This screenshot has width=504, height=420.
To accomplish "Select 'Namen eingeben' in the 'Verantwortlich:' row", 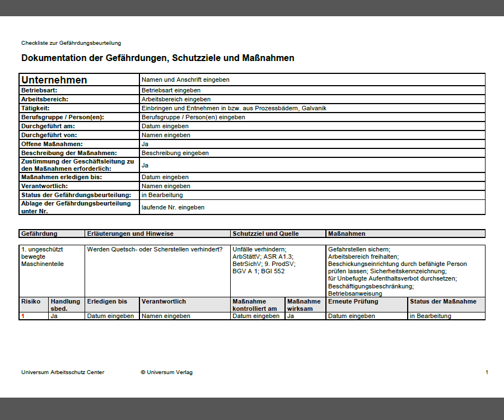I will click(x=166, y=186).
